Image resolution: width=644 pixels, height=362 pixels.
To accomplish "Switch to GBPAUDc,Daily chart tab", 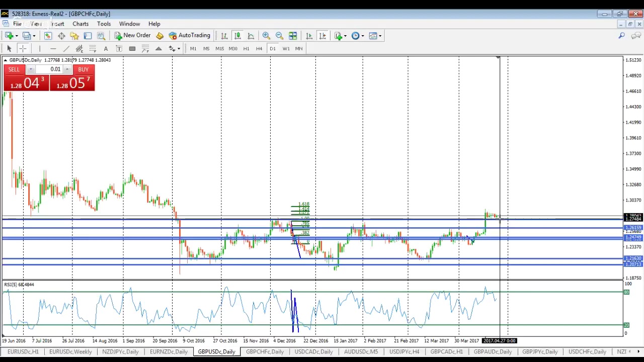I will 493,352.
